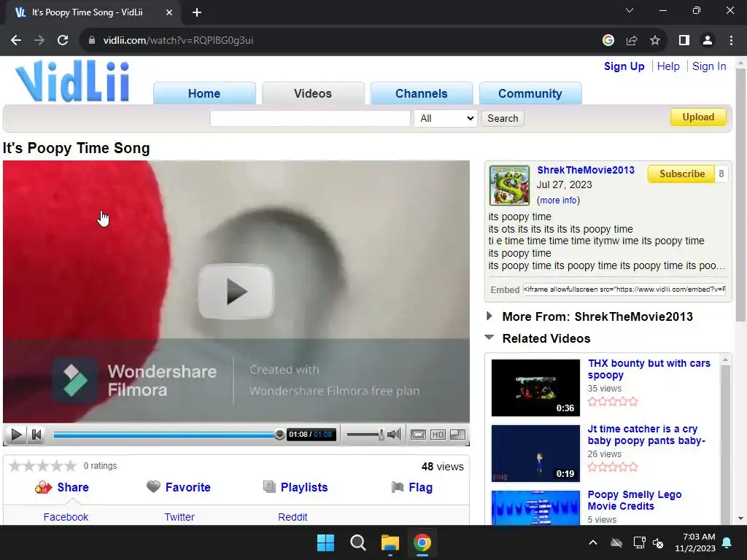
Task: Open Jt time catcher video thumbnail
Action: point(535,454)
